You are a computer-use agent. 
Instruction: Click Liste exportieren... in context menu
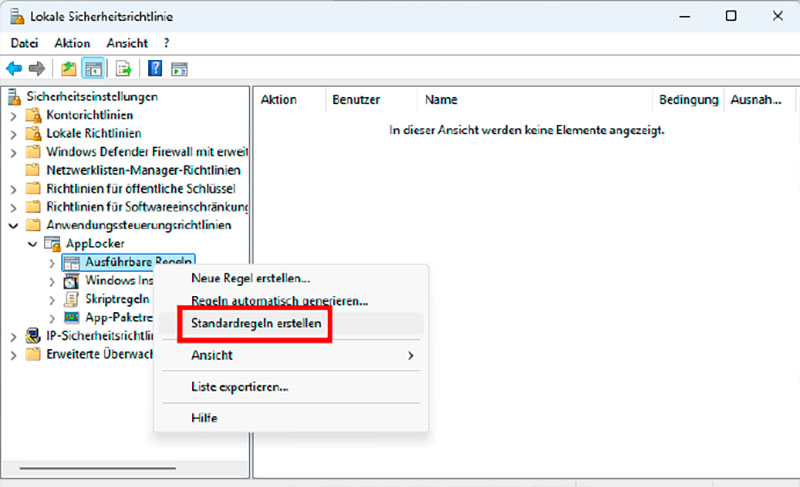(239, 386)
